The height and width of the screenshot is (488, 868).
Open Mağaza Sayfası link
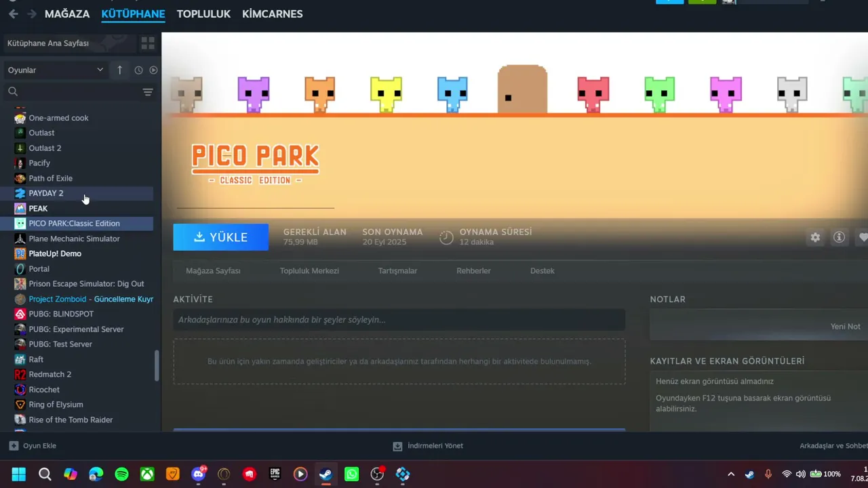point(213,271)
